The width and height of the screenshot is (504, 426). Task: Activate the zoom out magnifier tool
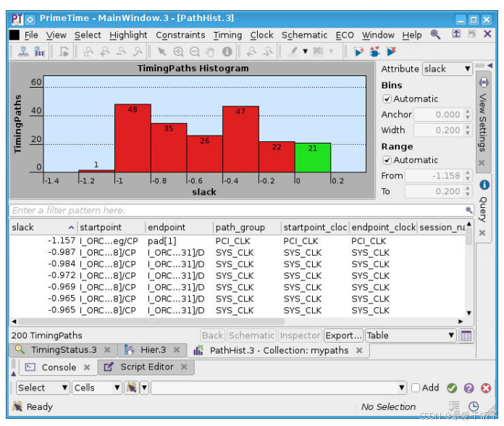[x=195, y=51]
